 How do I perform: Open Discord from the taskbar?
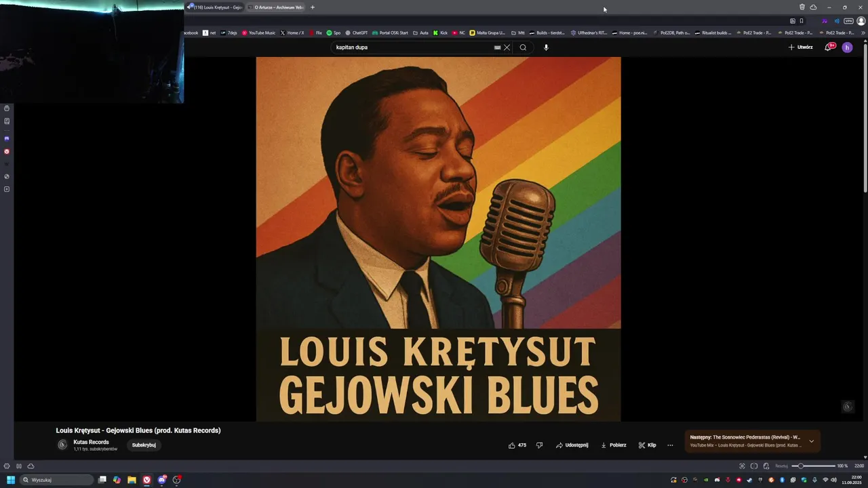pos(162,480)
